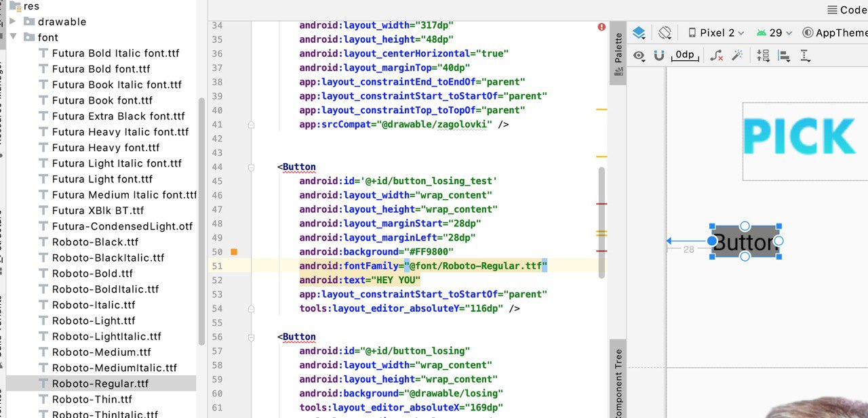The height and width of the screenshot is (418, 868).
Task: Click the orange color swatch in gutter
Action: click(x=234, y=252)
